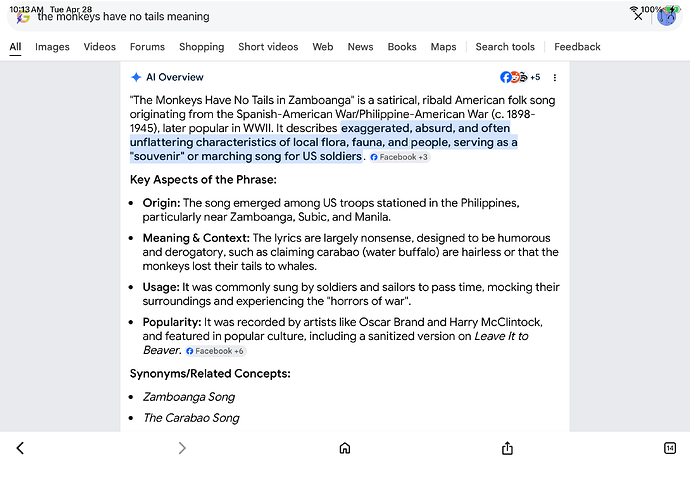
Task: Tap the highlighted 'exaggerated, absurd, and often' text
Action: [x=426, y=128]
